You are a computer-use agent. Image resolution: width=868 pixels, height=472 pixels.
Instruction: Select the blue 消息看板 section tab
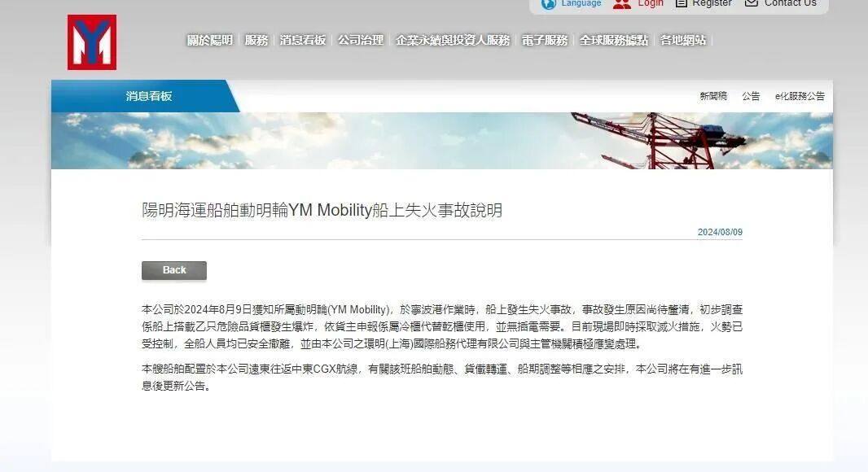point(145,96)
